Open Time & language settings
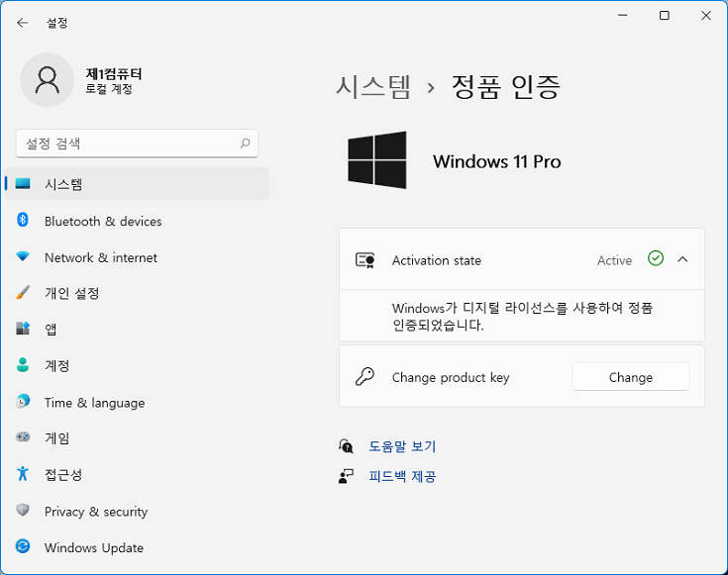 (x=137, y=403)
